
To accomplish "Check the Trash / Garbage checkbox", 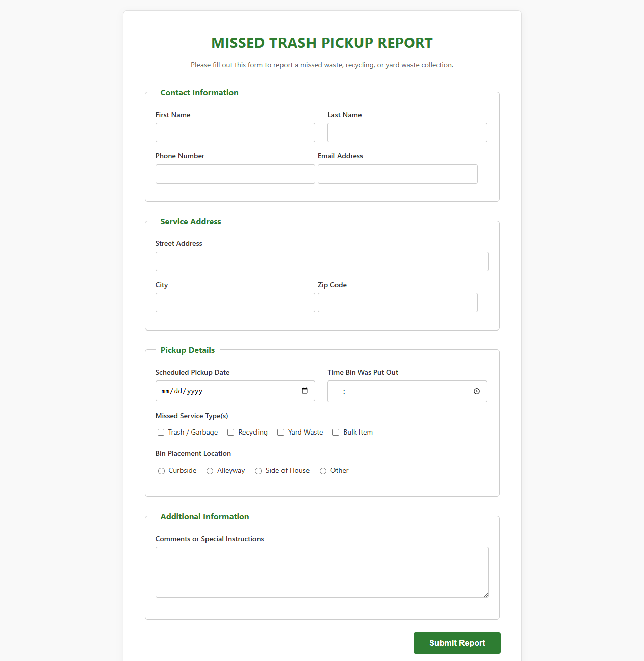I will [x=161, y=432].
